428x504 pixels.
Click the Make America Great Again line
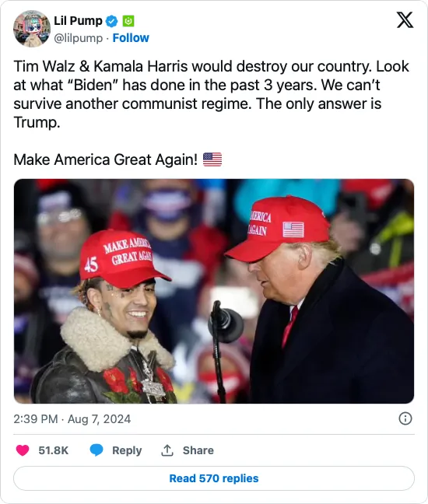click(x=106, y=159)
